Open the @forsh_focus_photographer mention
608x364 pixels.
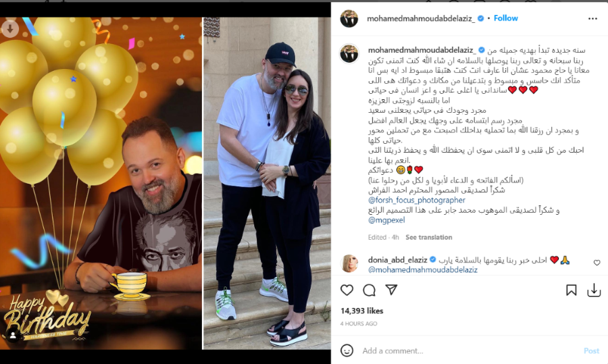(416, 200)
